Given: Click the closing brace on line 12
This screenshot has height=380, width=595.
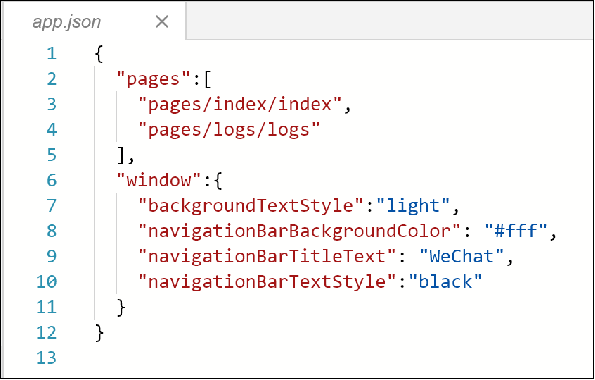Looking at the screenshot, I should [99, 333].
